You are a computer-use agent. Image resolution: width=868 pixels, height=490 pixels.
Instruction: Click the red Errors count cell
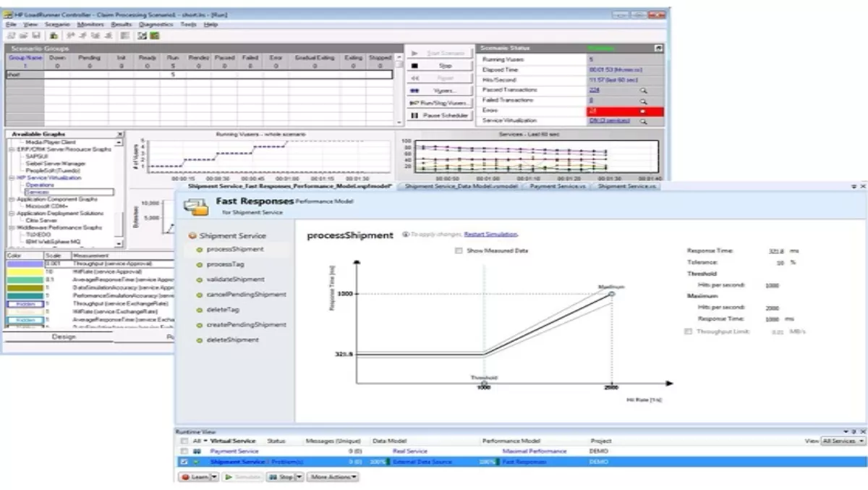[x=625, y=111]
